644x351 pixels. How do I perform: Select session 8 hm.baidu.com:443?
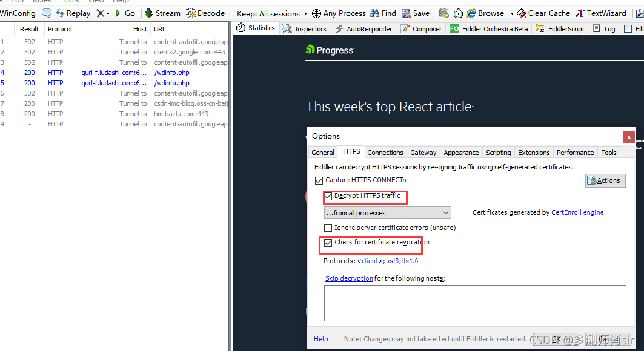[114, 114]
